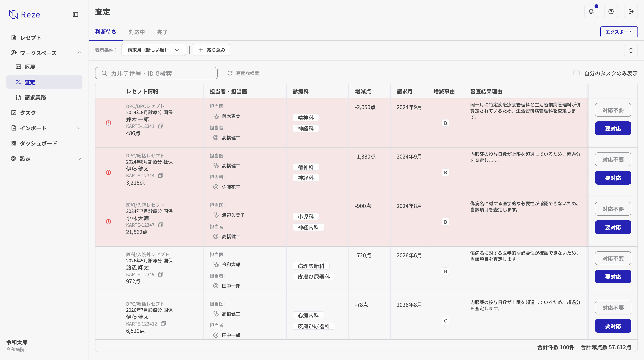This screenshot has height=360, width=644.
Task: Click the Reze logo
Action: 25,15
